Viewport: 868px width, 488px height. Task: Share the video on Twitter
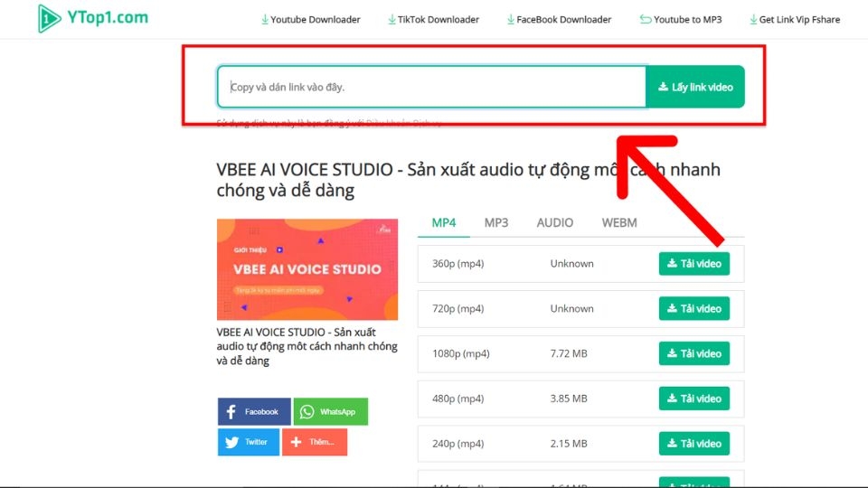pyautogui.click(x=249, y=442)
